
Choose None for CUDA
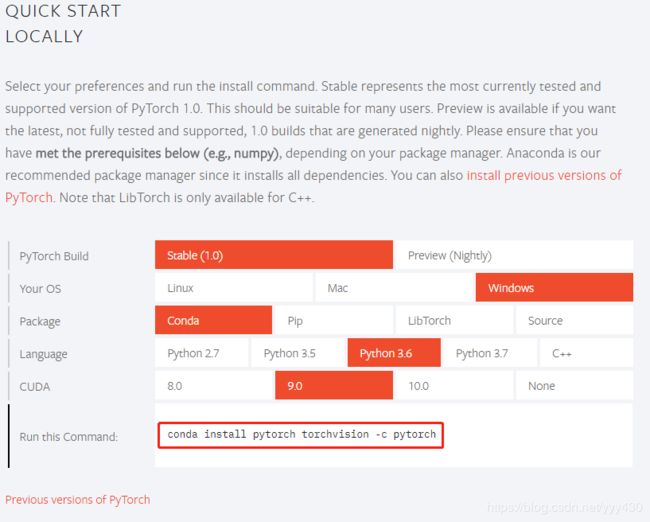[574, 386]
